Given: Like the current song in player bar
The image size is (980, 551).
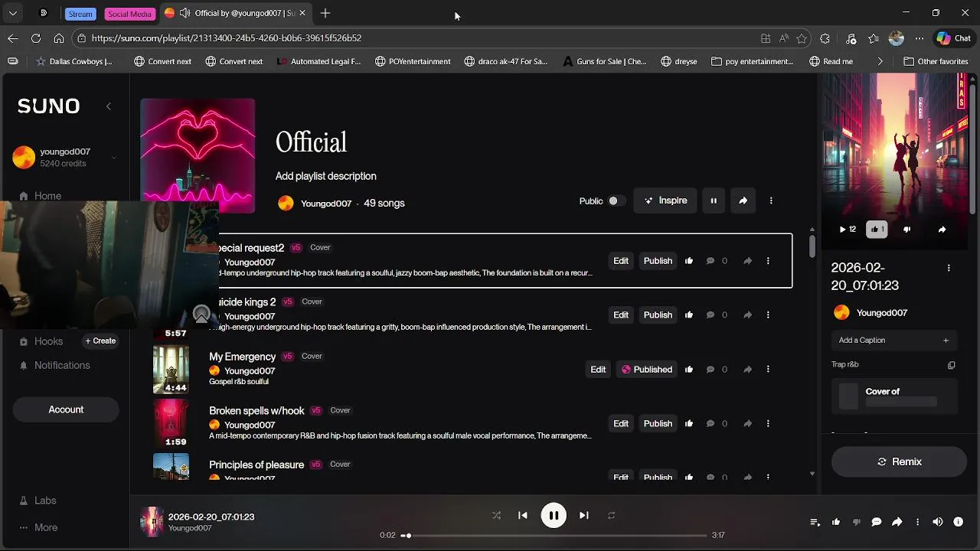Looking at the screenshot, I should coord(836,522).
